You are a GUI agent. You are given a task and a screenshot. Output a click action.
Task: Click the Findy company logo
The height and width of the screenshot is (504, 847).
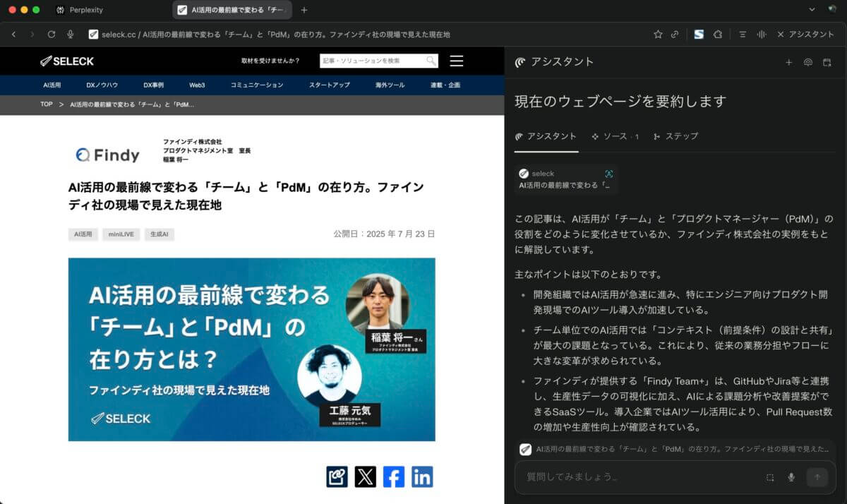(x=108, y=155)
